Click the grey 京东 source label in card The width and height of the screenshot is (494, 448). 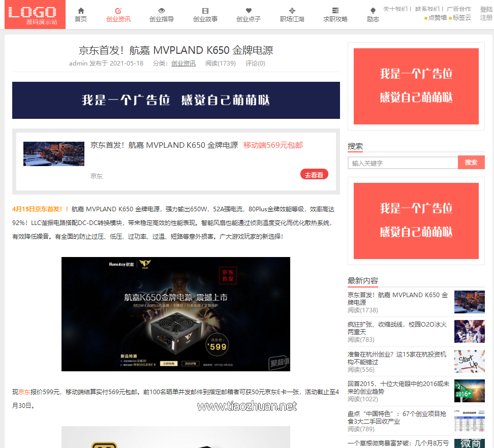pos(97,176)
